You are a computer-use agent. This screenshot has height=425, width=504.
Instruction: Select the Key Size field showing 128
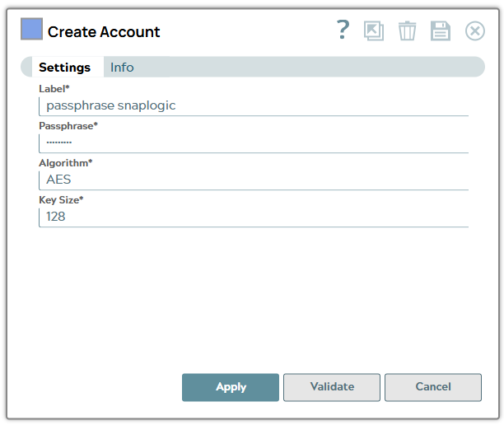pos(253,217)
